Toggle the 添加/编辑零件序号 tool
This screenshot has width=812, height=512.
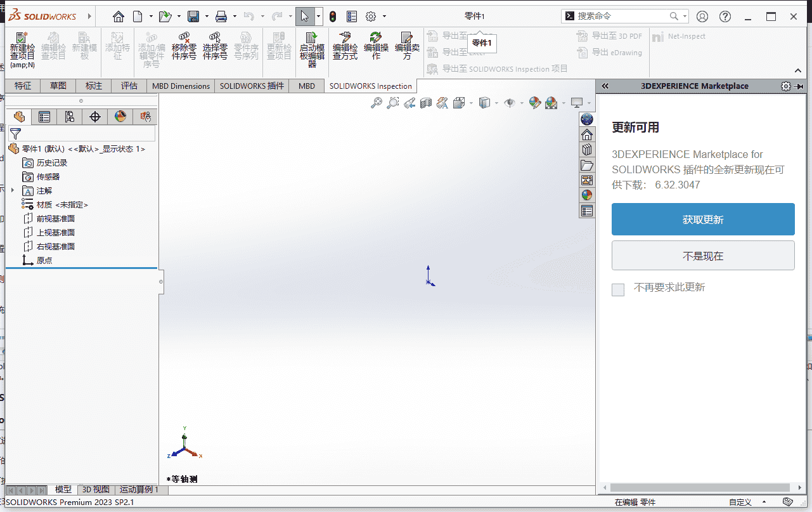pos(151,46)
